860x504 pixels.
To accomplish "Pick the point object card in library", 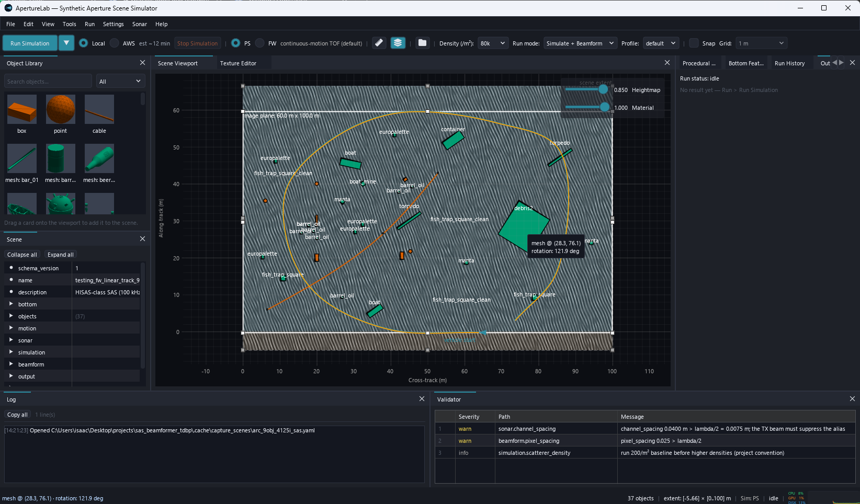I will (61, 114).
